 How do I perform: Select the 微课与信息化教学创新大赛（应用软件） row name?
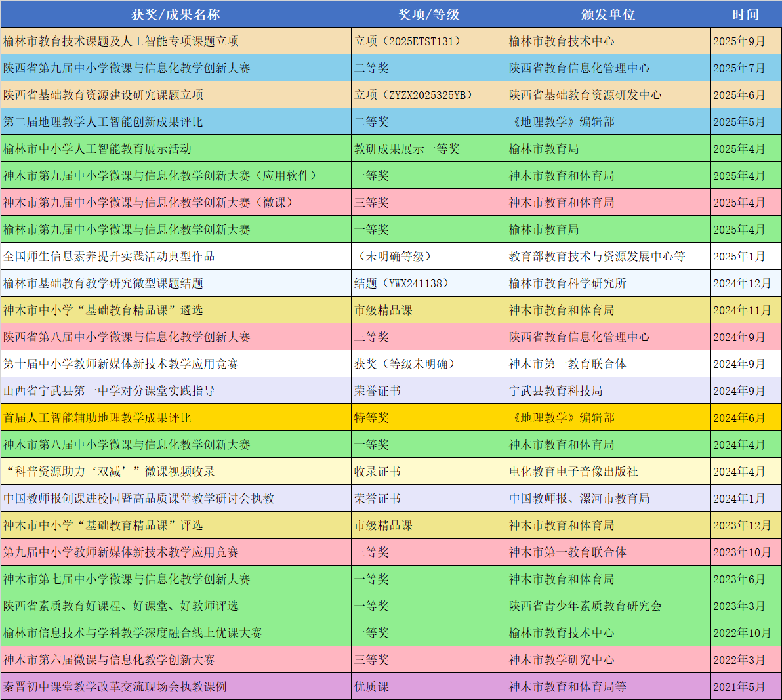tap(176, 176)
